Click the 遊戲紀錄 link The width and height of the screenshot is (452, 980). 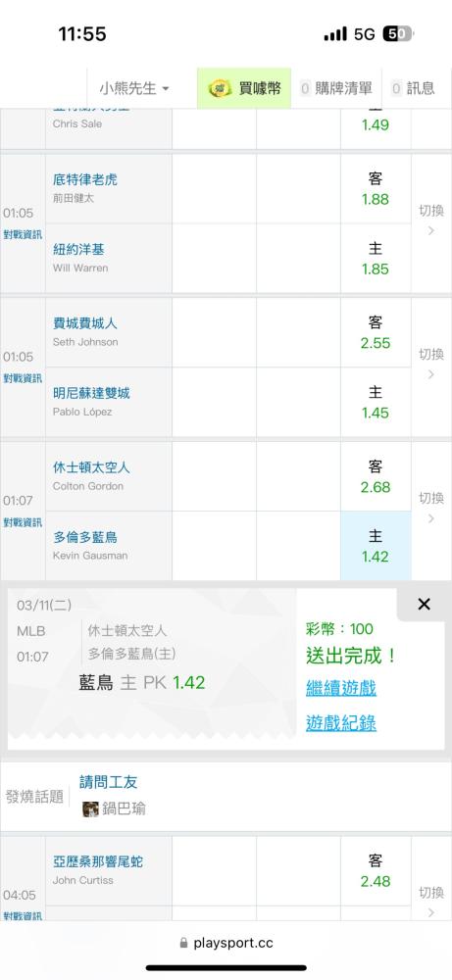341,724
